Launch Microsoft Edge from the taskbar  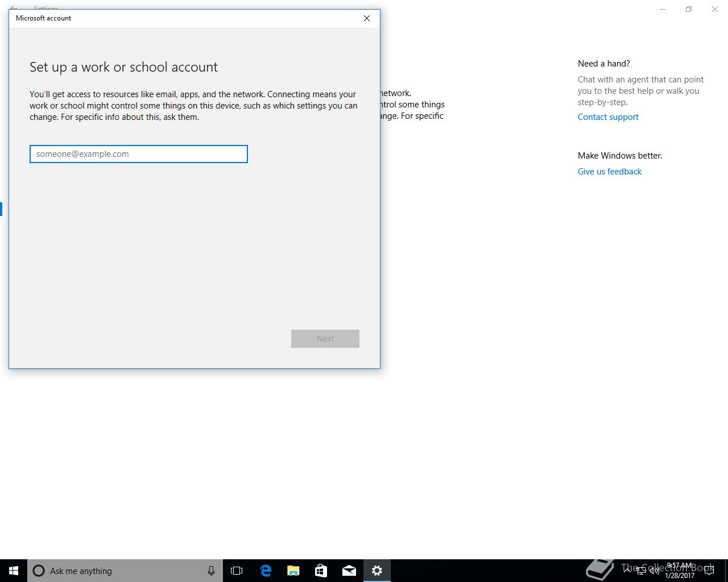pos(265,571)
